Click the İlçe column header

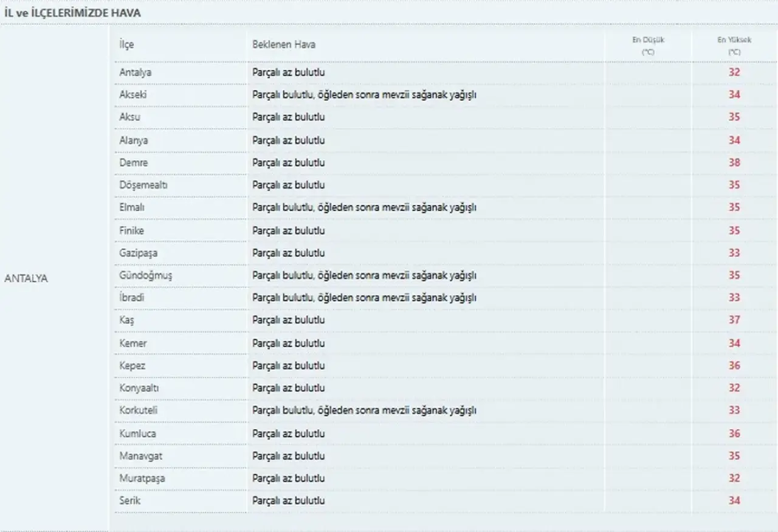click(126, 44)
